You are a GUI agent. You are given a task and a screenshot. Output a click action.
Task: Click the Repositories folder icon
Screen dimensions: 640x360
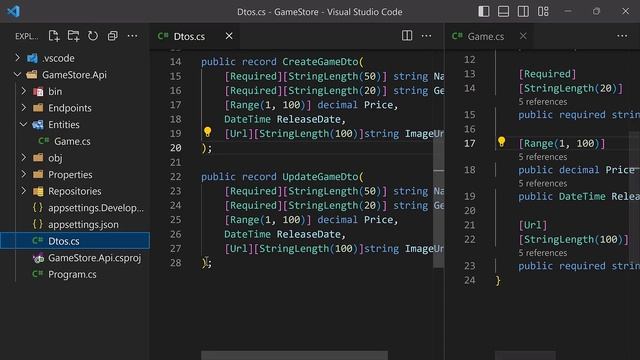[38, 191]
